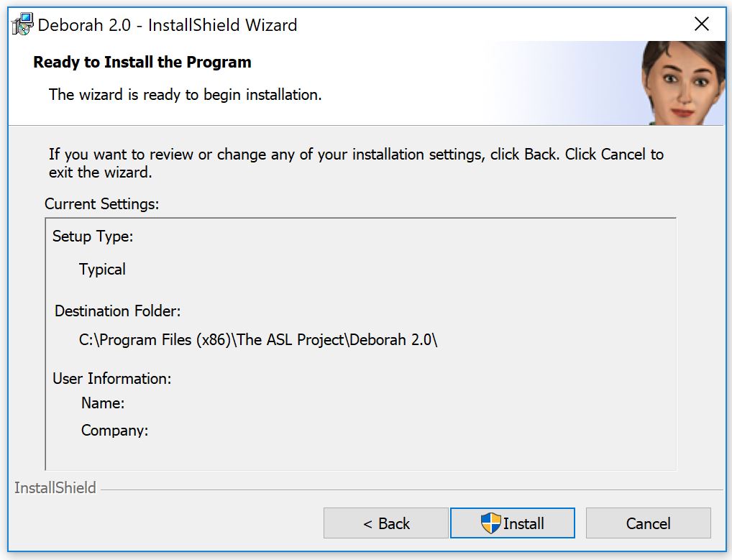Click the Deborah avatar portrait

(682, 83)
